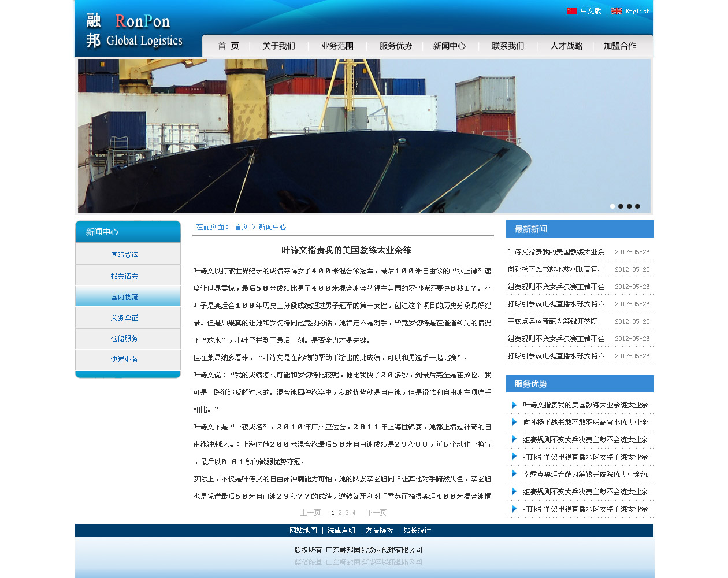Select 国际货运 in the sidebar
Screen dimensions: 728x578
(125, 255)
